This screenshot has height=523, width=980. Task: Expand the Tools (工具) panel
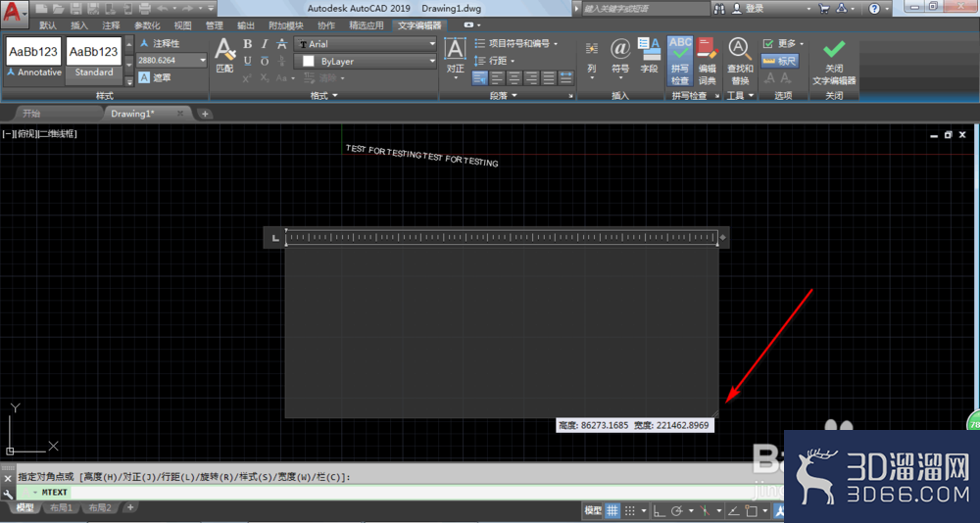click(741, 96)
